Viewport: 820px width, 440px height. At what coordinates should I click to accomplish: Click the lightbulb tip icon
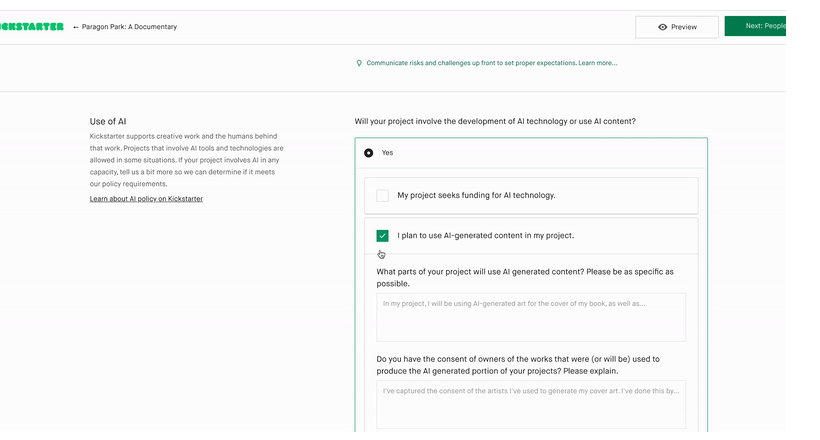pyautogui.click(x=360, y=63)
